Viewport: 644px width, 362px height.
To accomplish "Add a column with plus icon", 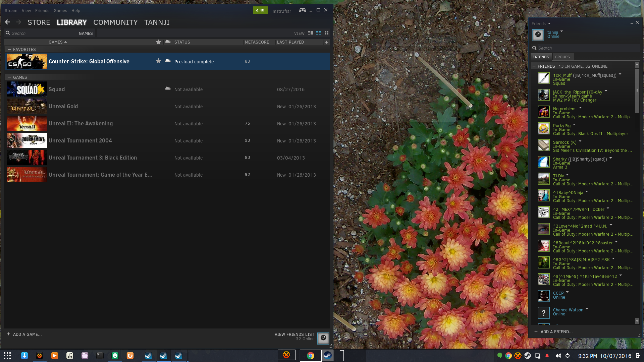I will pos(326,42).
